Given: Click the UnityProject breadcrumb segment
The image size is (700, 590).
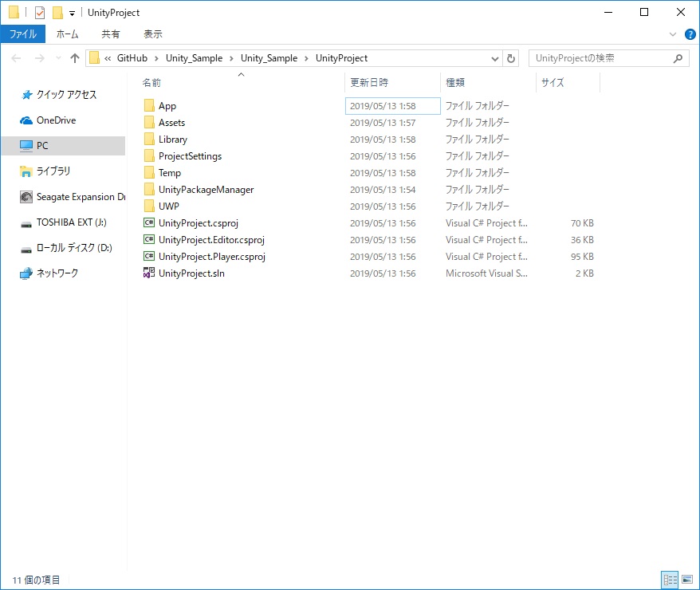Looking at the screenshot, I should click(341, 58).
